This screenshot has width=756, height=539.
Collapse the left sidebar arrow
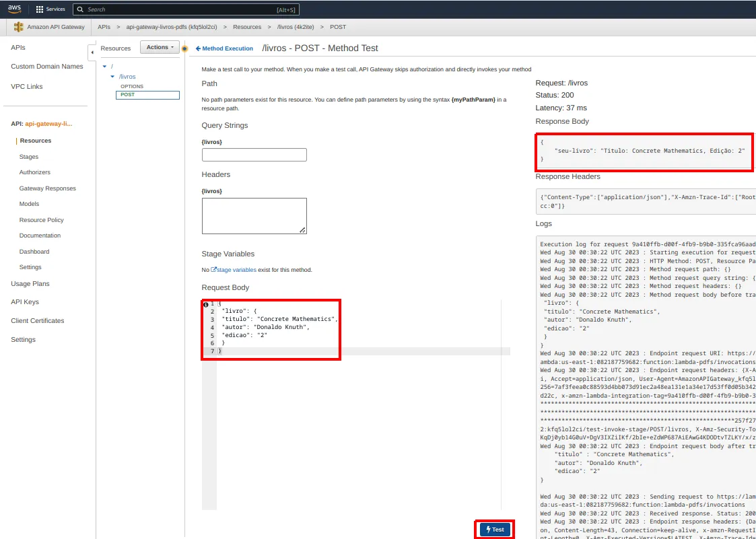pyautogui.click(x=92, y=52)
